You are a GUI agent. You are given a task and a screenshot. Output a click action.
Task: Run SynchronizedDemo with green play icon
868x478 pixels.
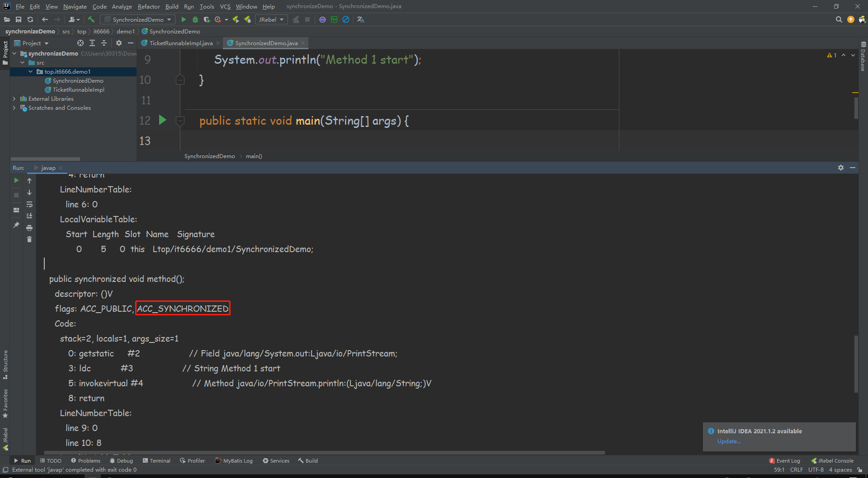(x=184, y=19)
